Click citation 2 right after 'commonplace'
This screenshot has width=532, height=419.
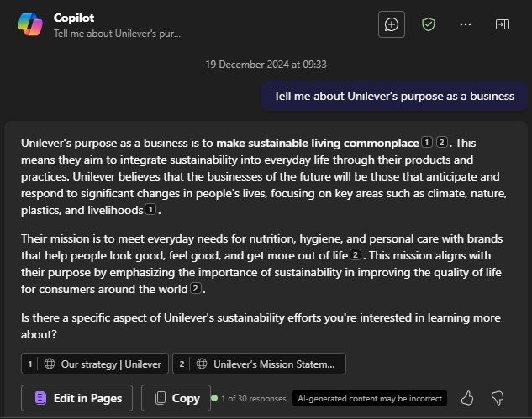click(x=442, y=143)
